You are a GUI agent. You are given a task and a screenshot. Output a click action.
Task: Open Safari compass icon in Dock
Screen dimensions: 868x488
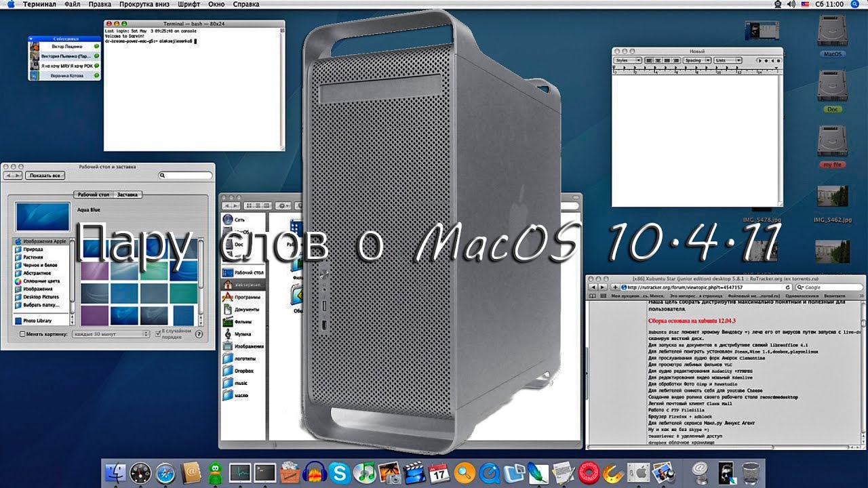click(x=165, y=472)
